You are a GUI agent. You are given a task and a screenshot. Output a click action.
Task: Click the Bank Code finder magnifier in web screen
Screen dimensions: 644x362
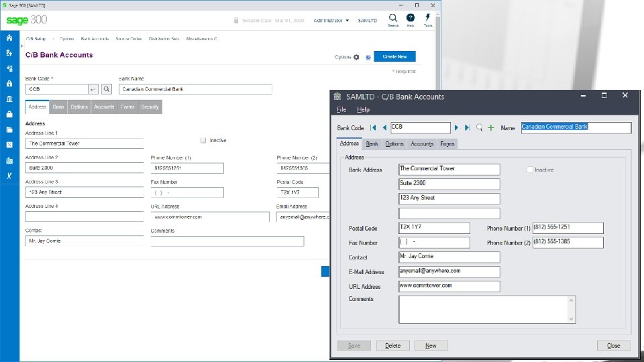[x=107, y=89]
